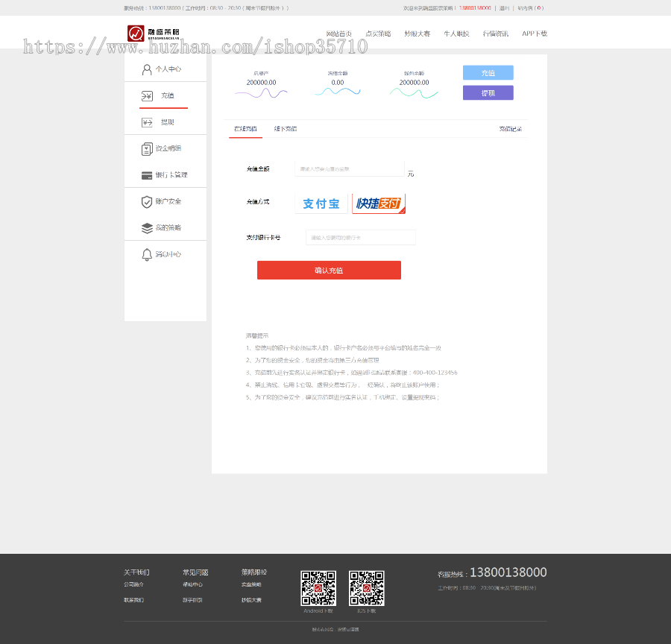Select 支付宝 as the payment method

coord(321,203)
